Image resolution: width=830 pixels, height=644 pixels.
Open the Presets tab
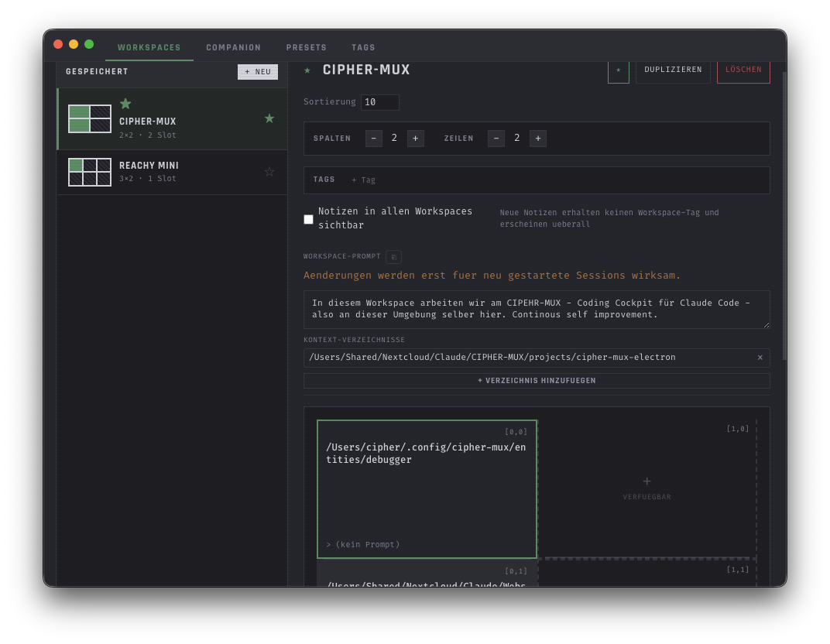click(306, 48)
